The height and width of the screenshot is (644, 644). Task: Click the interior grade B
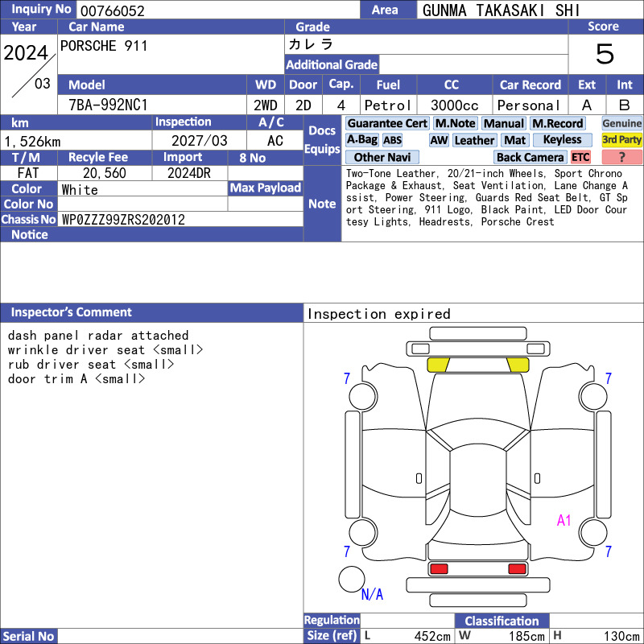point(625,105)
